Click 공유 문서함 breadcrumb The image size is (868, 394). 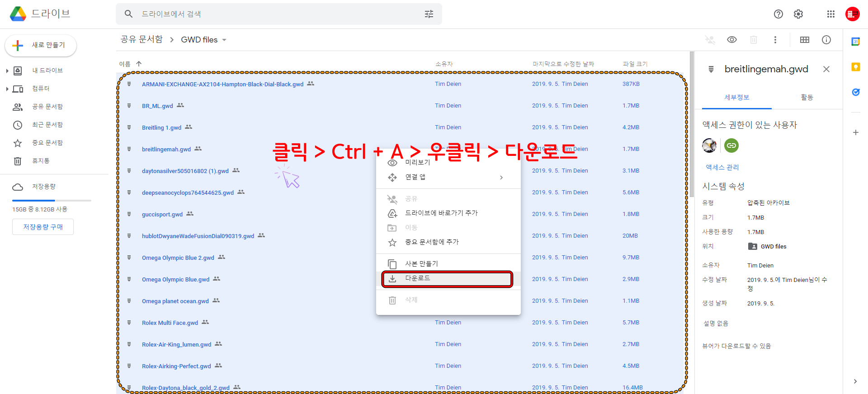142,40
